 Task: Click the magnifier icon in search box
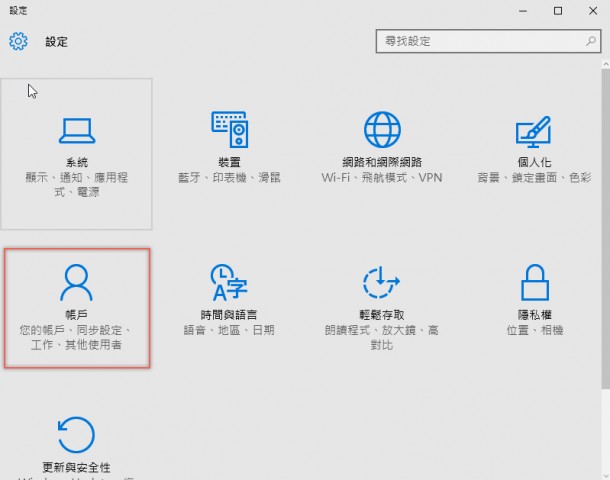point(591,41)
